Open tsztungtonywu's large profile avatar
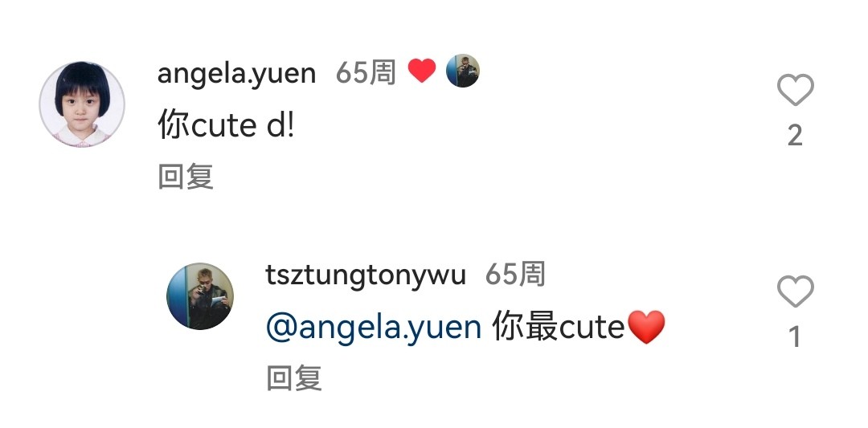Screen dimensions: 868x428 (200, 296)
